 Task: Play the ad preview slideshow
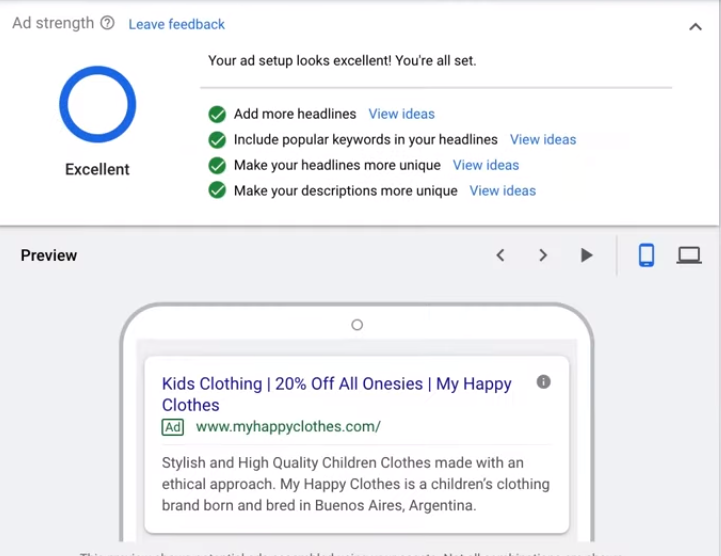[x=586, y=255]
